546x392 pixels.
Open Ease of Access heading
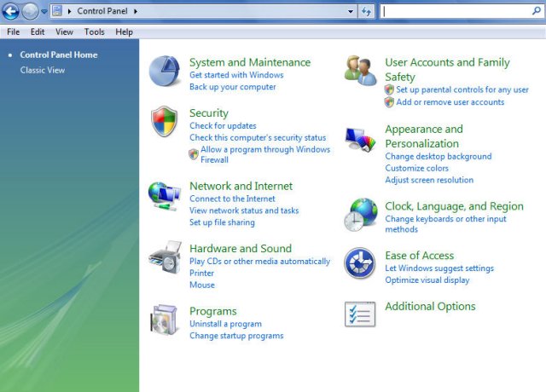(419, 256)
